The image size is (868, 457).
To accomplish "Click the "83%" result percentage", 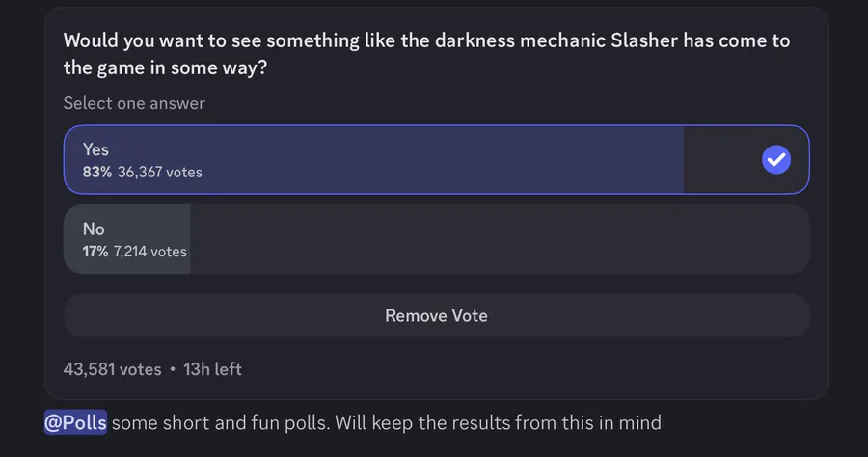I will (x=97, y=173).
